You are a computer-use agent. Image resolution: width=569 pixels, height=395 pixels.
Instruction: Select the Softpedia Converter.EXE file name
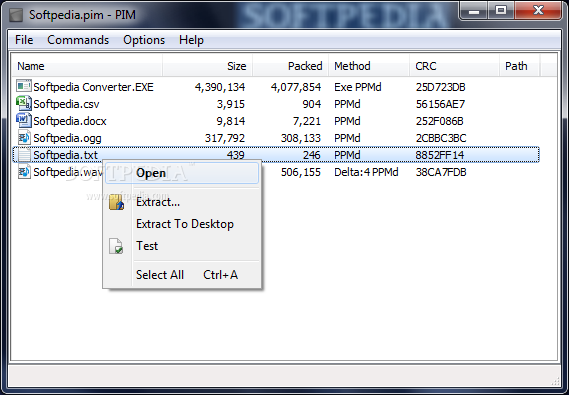point(93,87)
